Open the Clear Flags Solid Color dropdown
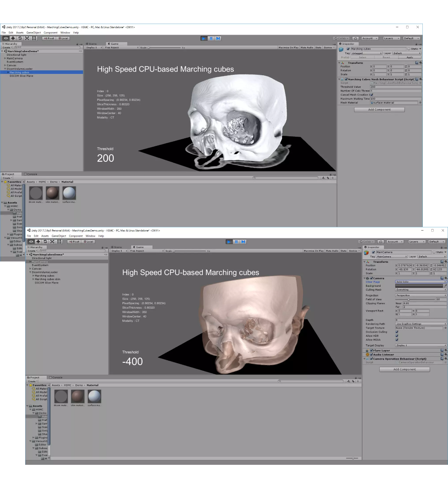Image resolution: width=448 pixels, height=488 pixels. pos(420,282)
